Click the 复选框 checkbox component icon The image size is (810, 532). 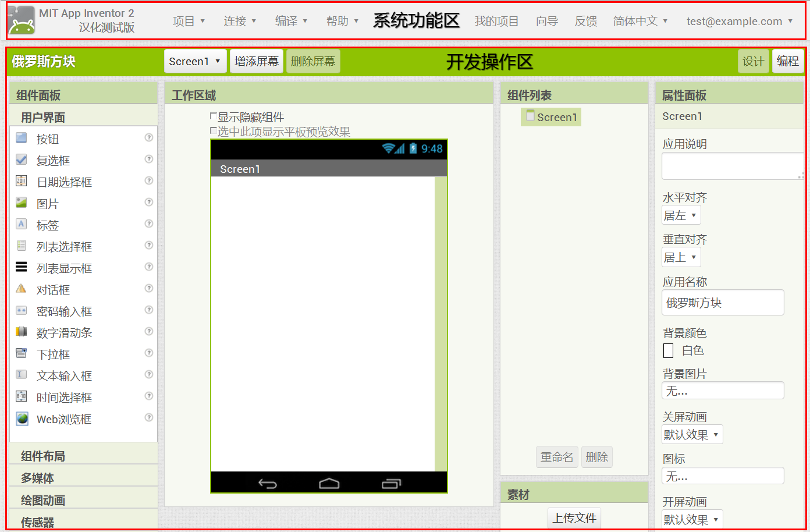tap(22, 159)
